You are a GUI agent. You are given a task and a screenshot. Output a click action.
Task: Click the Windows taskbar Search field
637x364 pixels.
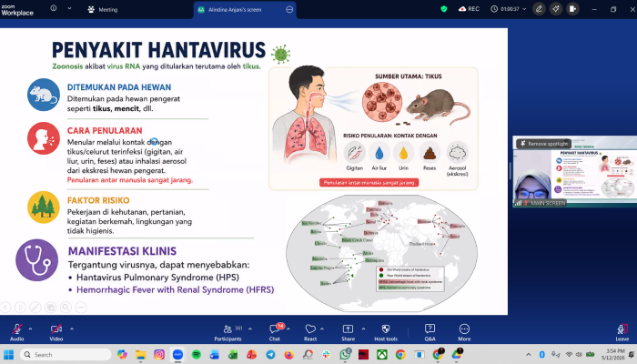click(66, 355)
